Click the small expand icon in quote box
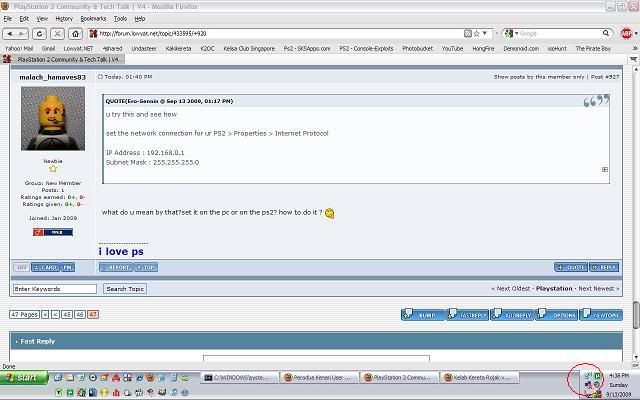This screenshot has width=640, height=400. pyautogui.click(x=605, y=170)
